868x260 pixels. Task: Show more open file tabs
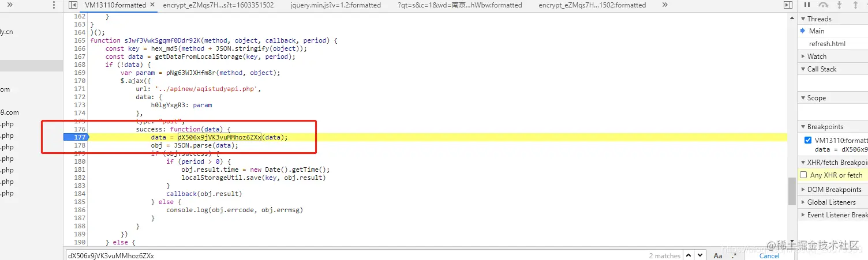[665, 5]
